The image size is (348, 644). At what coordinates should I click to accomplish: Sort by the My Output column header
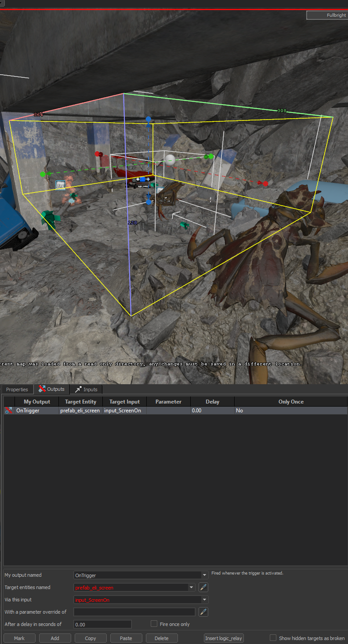tap(37, 401)
